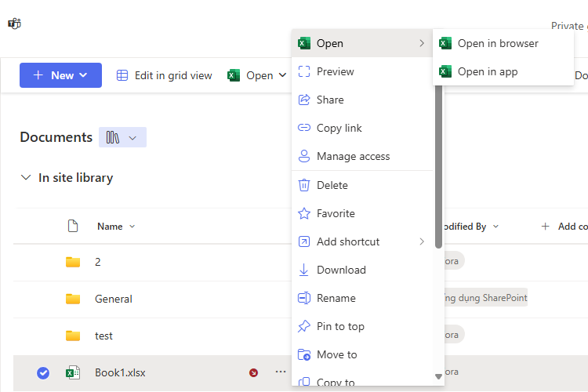Click the Share arrow icon

[303, 100]
